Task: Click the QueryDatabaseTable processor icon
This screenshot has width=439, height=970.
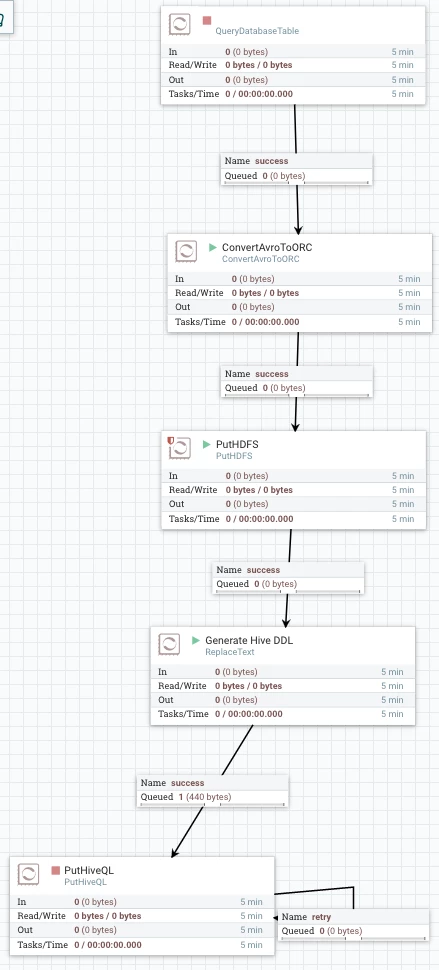Action: coord(180,25)
